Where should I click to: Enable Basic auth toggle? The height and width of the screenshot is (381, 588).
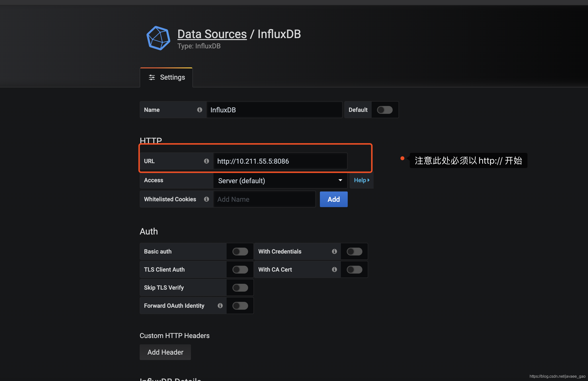coord(239,252)
